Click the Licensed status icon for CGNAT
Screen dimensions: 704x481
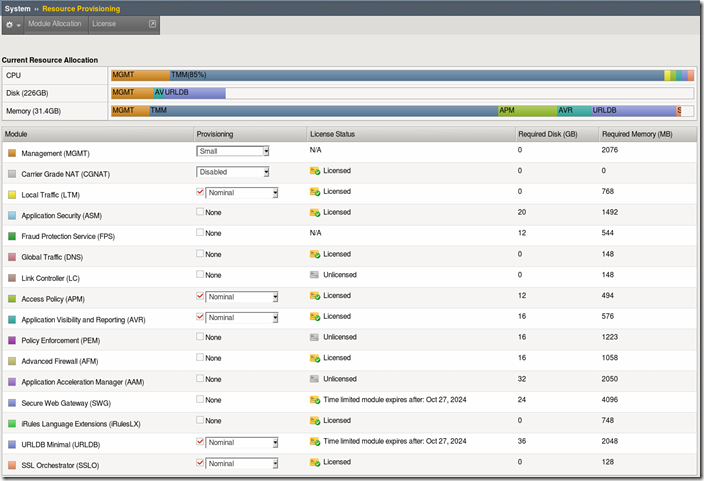(x=315, y=171)
